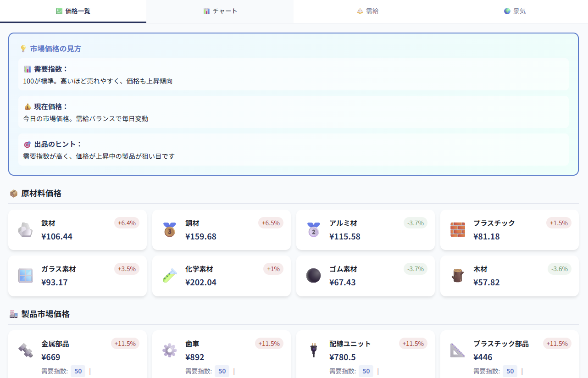This screenshot has height=378, width=588.
Task: Switch to the 需給 tab
Action: pos(367,11)
